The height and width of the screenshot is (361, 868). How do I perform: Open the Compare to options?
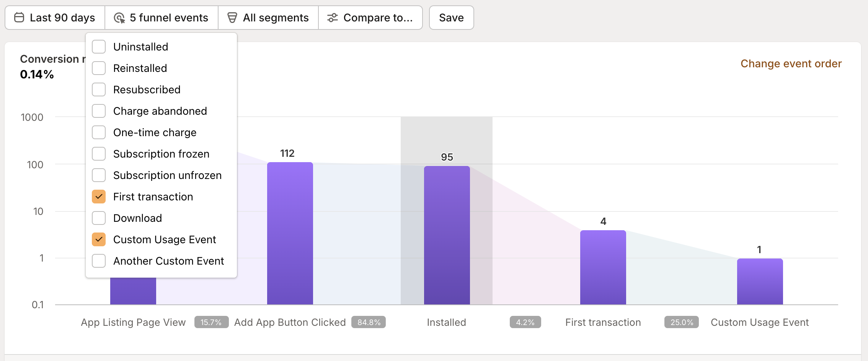tap(370, 17)
